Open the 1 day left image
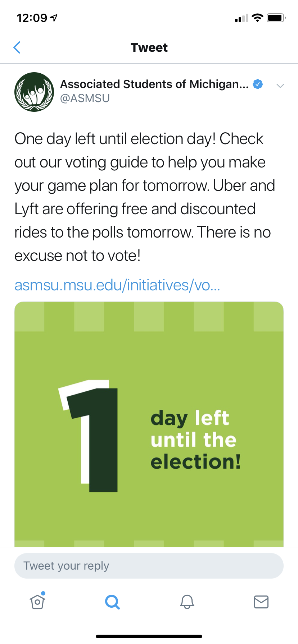The image size is (298, 644). click(149, 424)
